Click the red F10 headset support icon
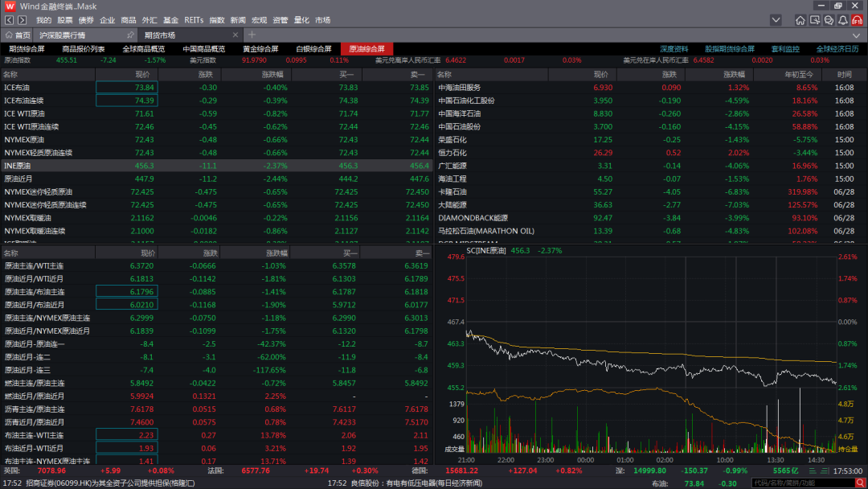 [x=858, y=20]
